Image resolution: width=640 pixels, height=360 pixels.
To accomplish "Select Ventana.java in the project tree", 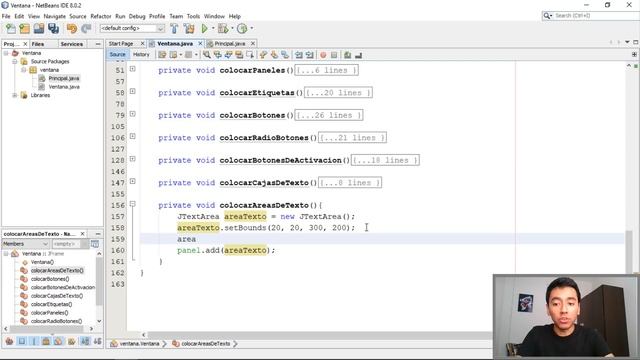I will tap(64, 87).
